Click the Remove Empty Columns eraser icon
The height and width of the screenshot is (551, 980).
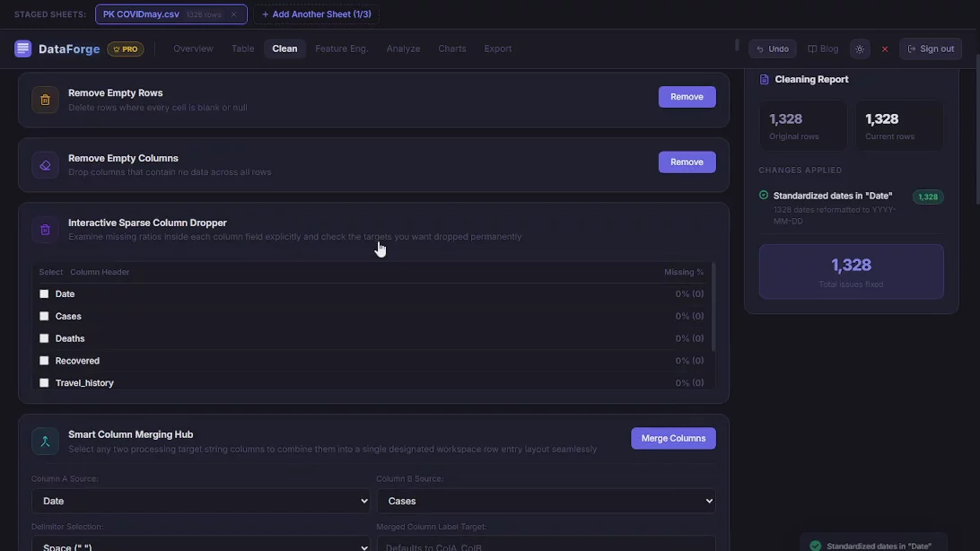point(45,165)
